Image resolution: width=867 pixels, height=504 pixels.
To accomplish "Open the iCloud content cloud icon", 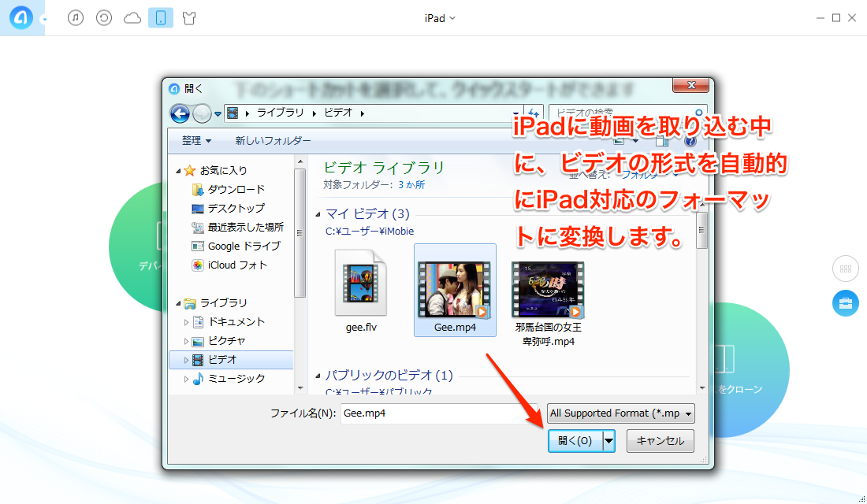I will 132,18.
